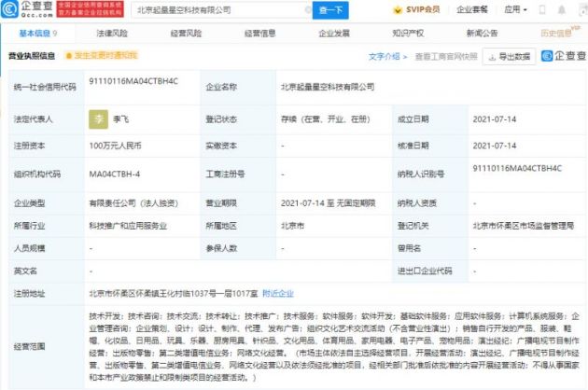Click the 查一下 search button

[330, 9]
